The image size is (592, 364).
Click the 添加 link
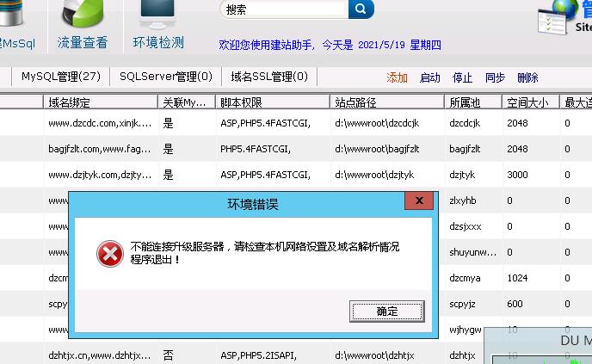(x=397, y=77)
